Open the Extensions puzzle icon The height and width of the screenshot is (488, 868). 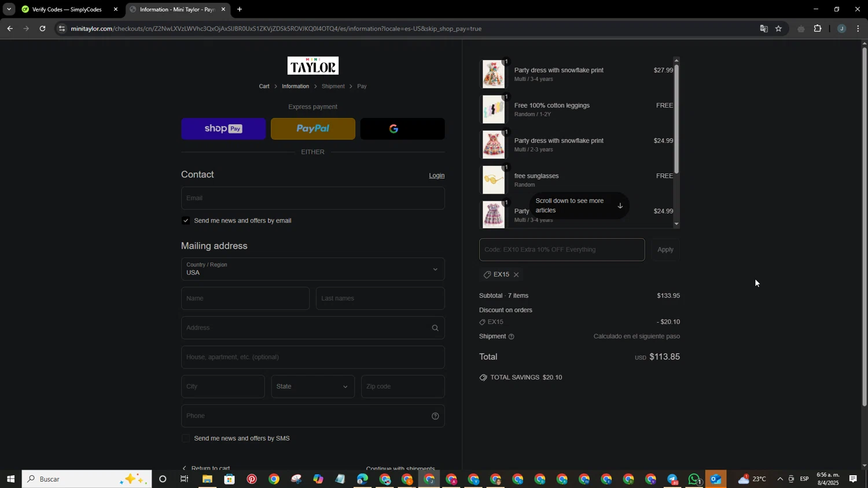(818, 28)
